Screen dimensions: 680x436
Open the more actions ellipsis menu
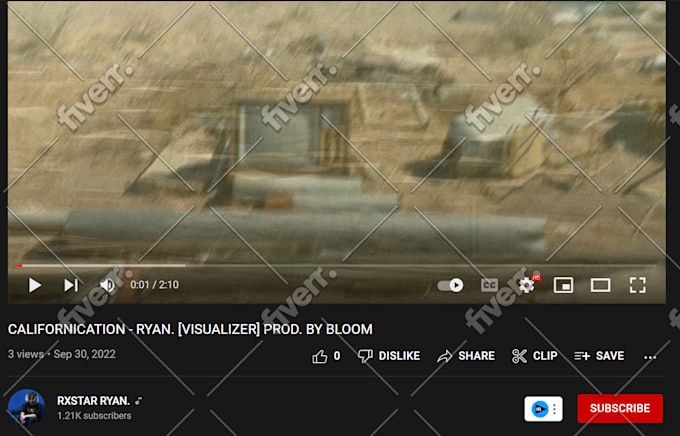pyautogui.click(x=650, y=357)
